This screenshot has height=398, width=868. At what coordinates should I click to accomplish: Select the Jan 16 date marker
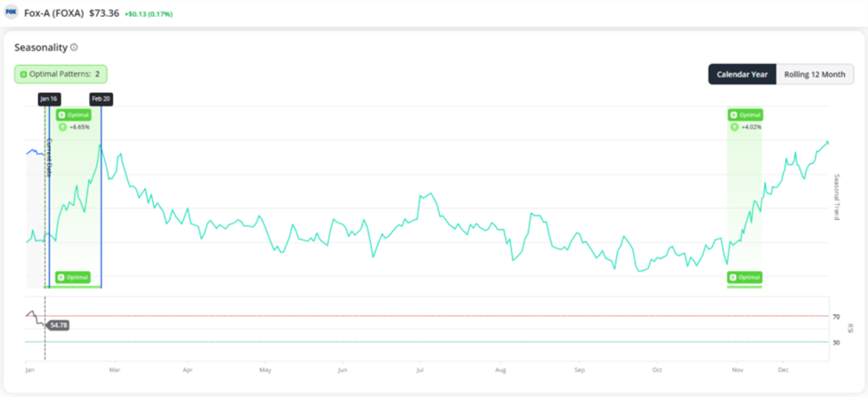(48, 98)
